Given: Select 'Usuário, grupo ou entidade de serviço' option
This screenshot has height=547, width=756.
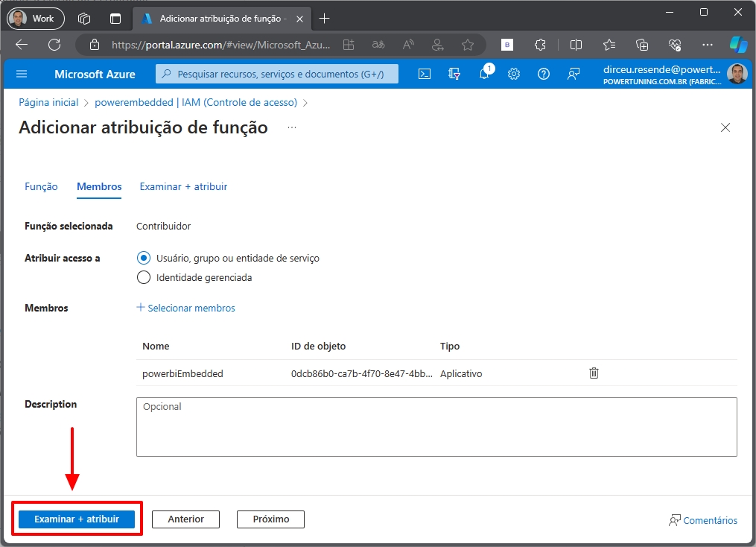Looking at the screenshot, I should click(x=144, y=258).
